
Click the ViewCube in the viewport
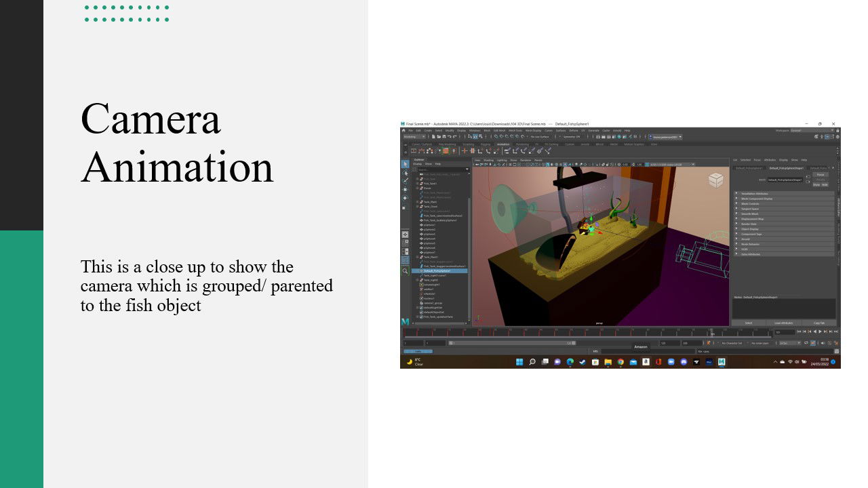pos(715,180)
